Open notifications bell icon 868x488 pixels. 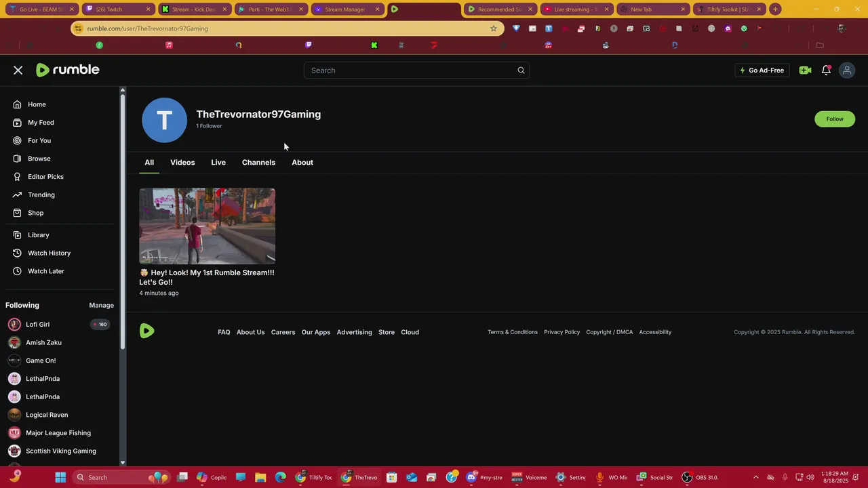(x=826, y=70)
